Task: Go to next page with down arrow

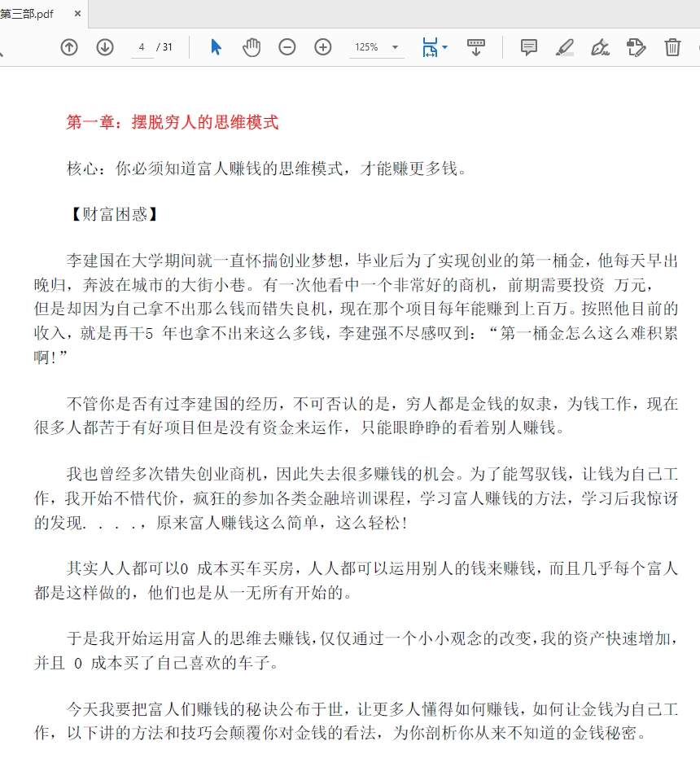Action: coord(105,47)
